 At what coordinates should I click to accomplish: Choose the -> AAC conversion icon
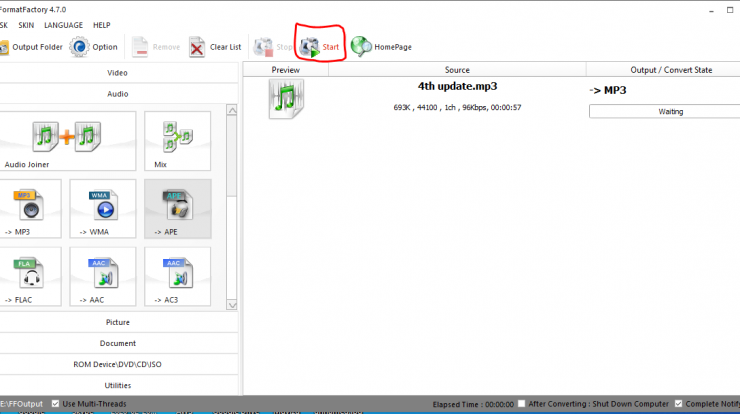pyautogui.click(x=103, y=277)
